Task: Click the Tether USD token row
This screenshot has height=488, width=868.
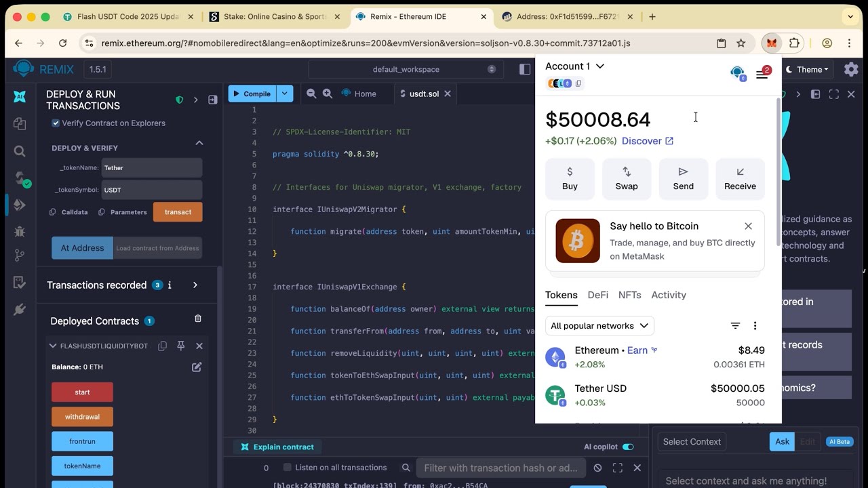Action: click(x=655, y=395)
